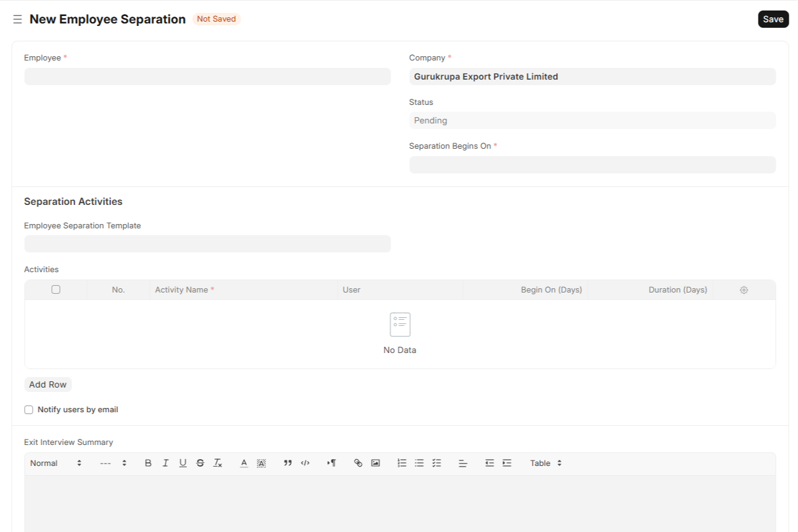Tick the Activities table select-all checkbox

click(56, 289)
